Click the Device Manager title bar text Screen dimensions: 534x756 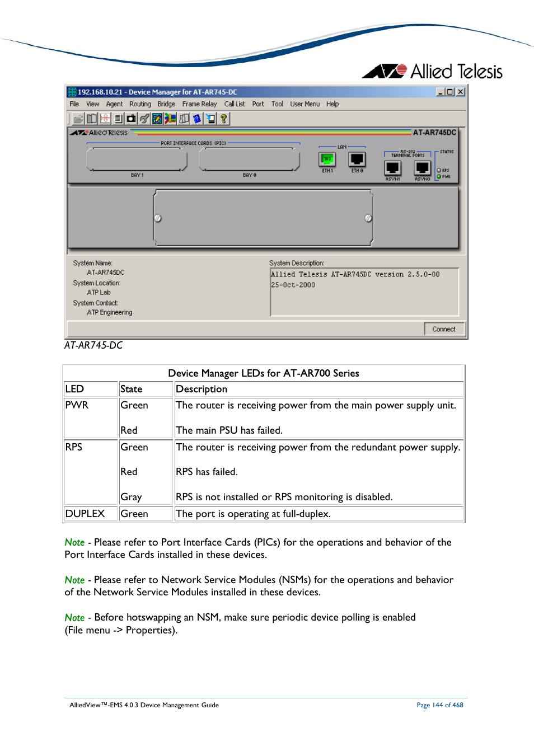tap(157, 92)
